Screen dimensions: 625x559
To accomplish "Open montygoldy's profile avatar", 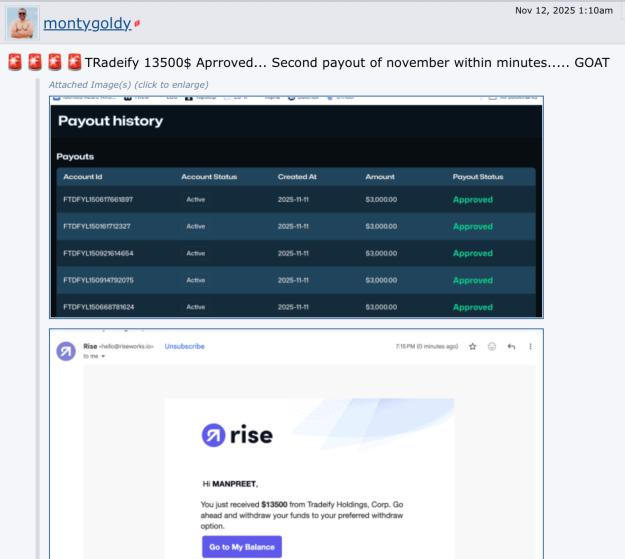I will coord(22,23).
